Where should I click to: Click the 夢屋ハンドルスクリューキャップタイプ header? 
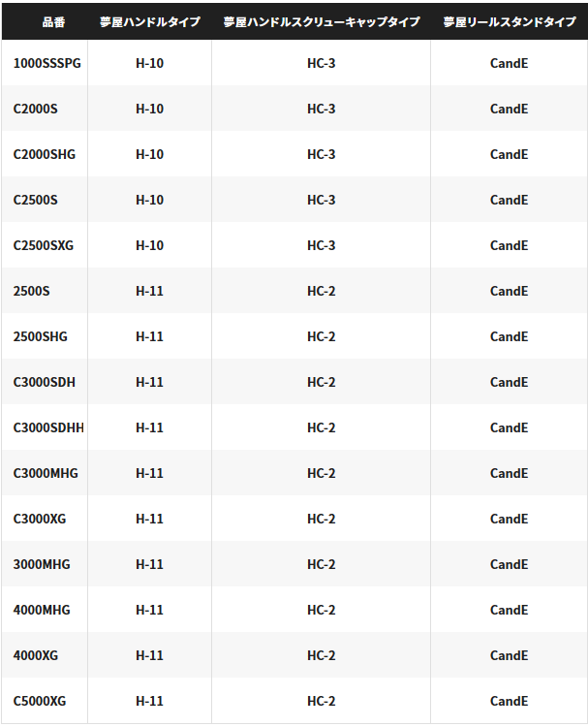coord(321,21)
